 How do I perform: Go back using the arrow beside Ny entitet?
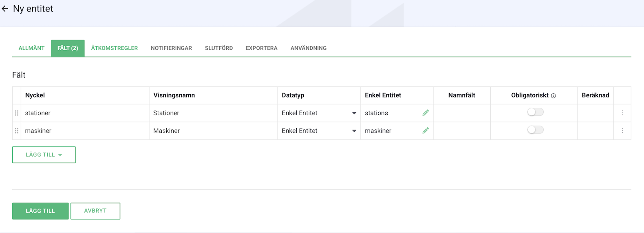[5, 9]
